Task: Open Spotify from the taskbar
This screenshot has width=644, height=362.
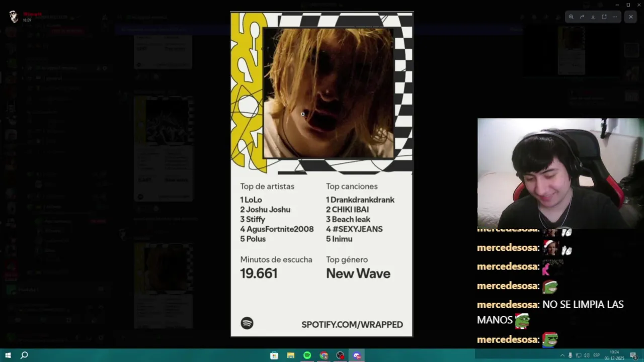Action: (x=307, y=355)
